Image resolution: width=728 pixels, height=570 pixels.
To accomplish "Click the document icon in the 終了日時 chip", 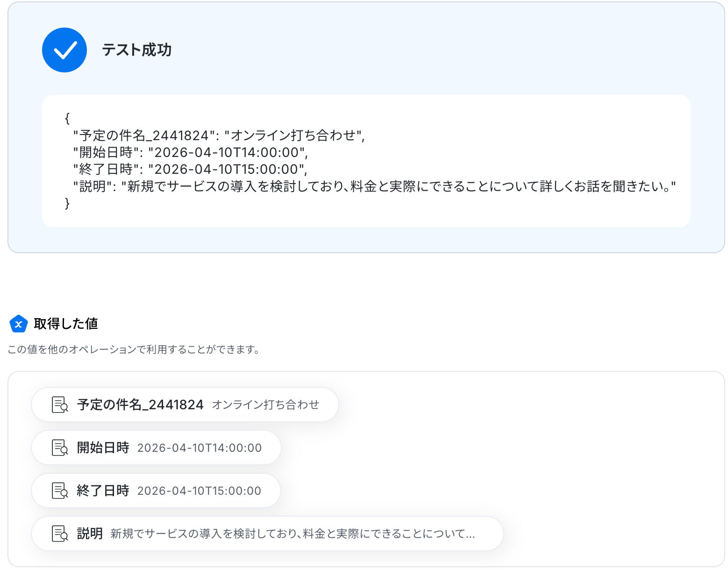I will pyautogui.click(x=60, y=491).
